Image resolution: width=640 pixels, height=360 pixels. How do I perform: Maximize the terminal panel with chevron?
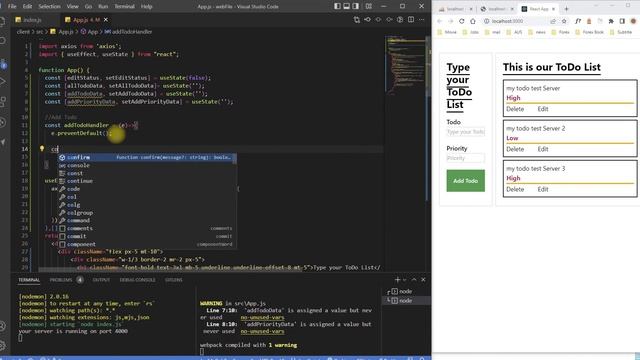(x=414, y=280)
